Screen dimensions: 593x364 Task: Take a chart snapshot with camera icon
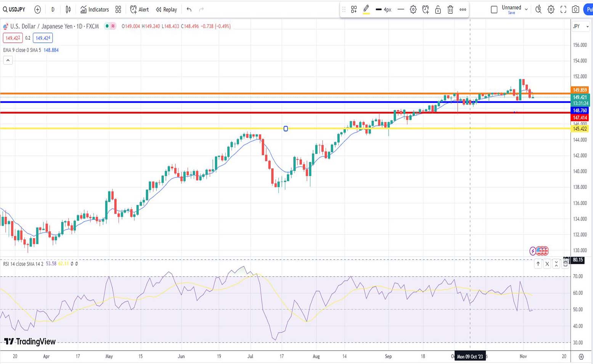click(575, 10)
